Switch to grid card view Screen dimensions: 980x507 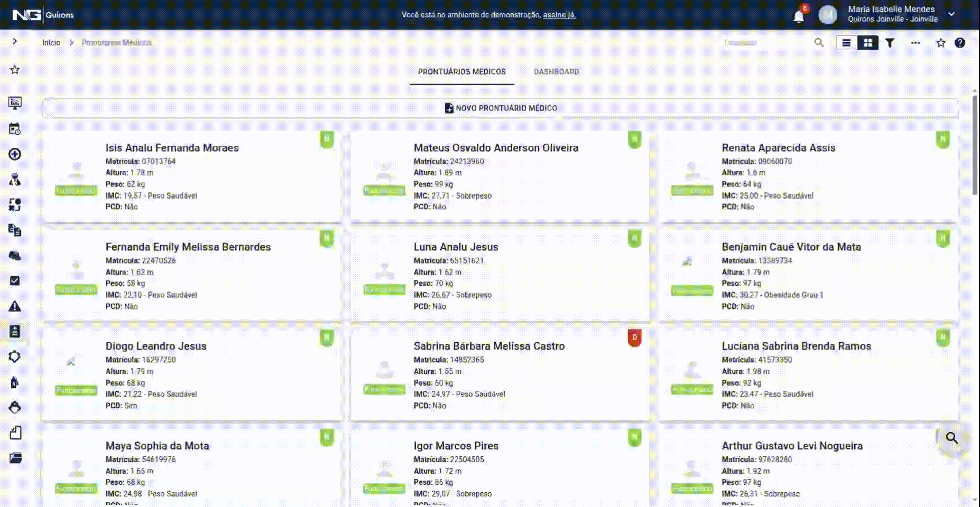pos(868,43)
